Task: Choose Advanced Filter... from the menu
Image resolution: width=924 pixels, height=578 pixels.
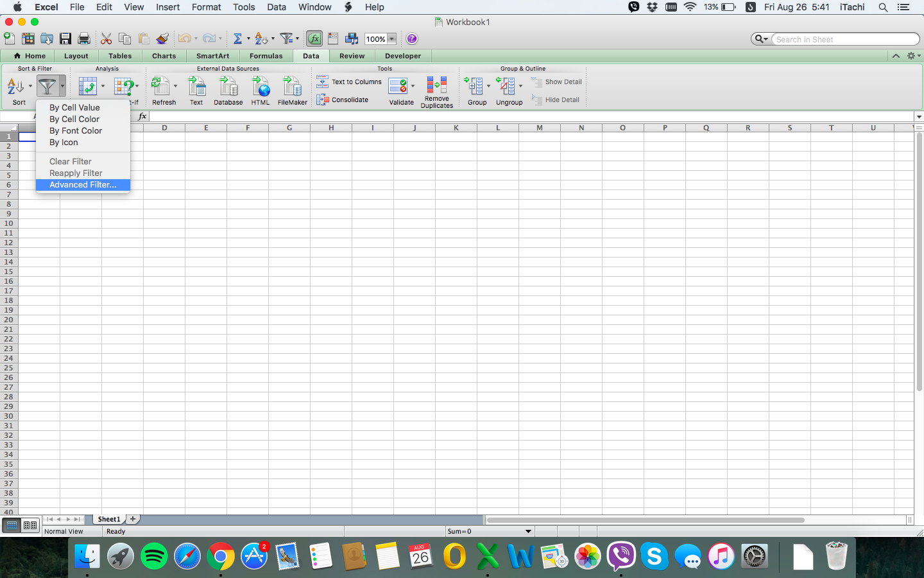Action: pyautogui.click(x=83, y=185)
